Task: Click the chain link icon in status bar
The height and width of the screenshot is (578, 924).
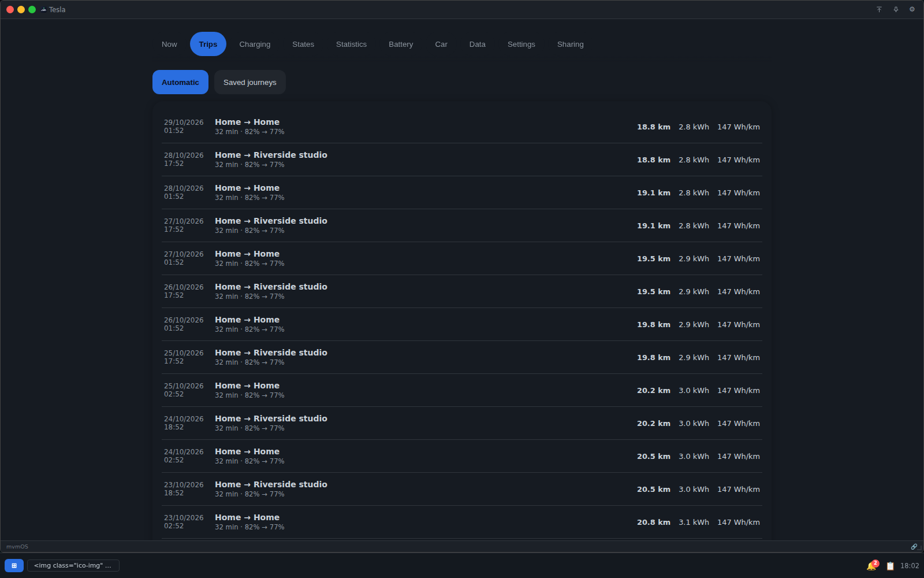Action: (914, 546)
